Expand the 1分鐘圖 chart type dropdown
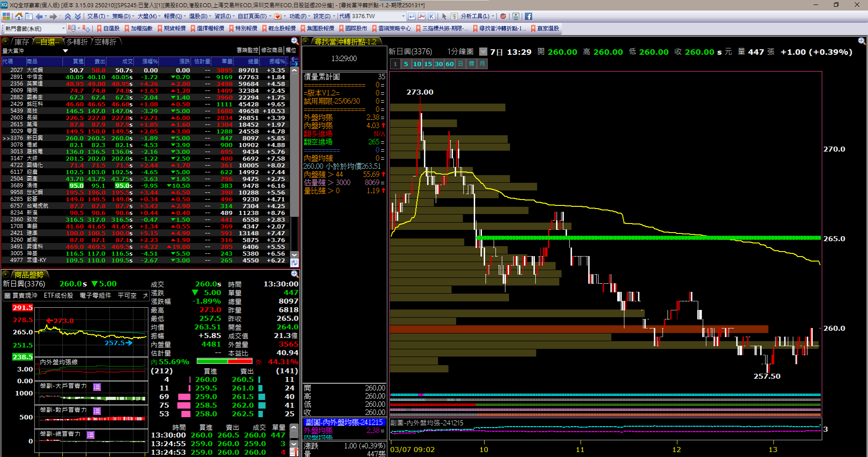868x457 pixels. pos(483,52)
